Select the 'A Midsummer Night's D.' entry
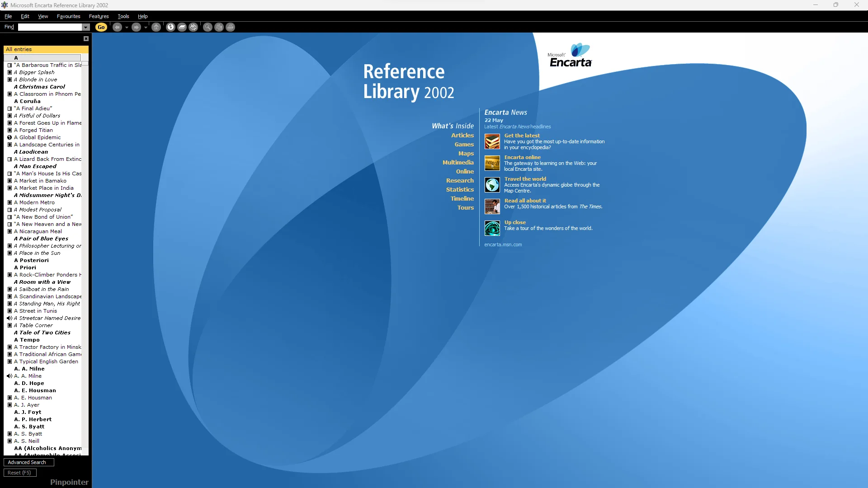 click(47, 195)
